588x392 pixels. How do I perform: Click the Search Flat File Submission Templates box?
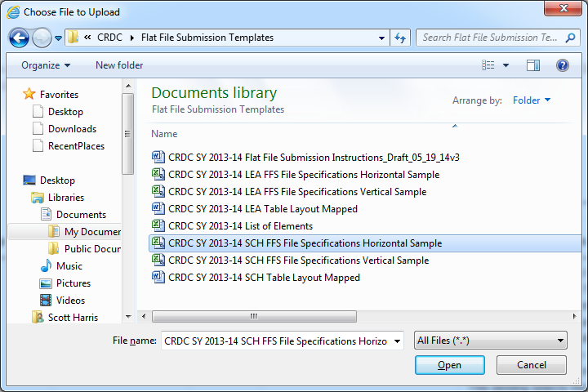point(492,38)
